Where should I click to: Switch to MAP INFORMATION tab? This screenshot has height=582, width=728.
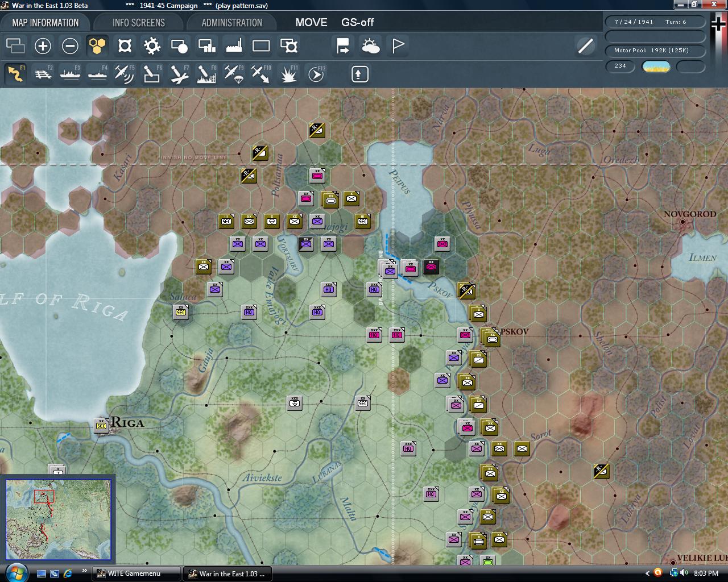pyautogui.click(x=45, y=23)
